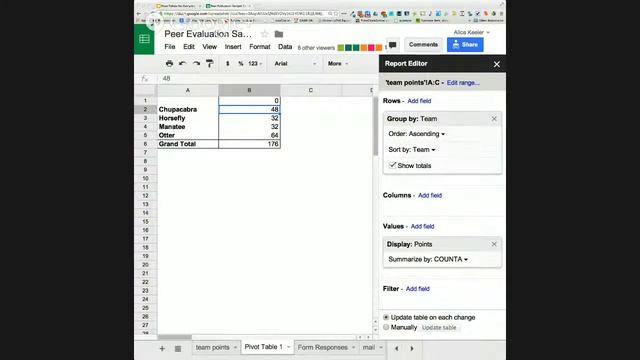Open the all sheets list icon
This screenshot has width=640, height=360.
(178, 349)
